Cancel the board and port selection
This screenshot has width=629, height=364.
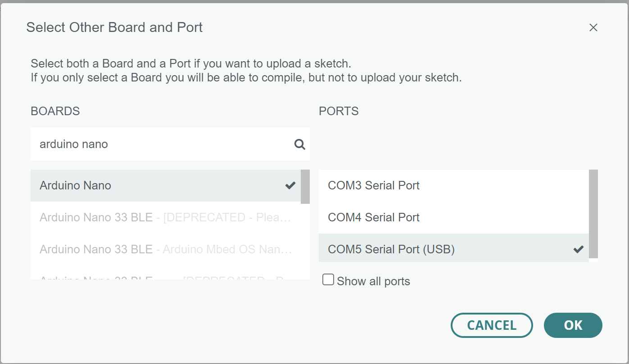492,325
